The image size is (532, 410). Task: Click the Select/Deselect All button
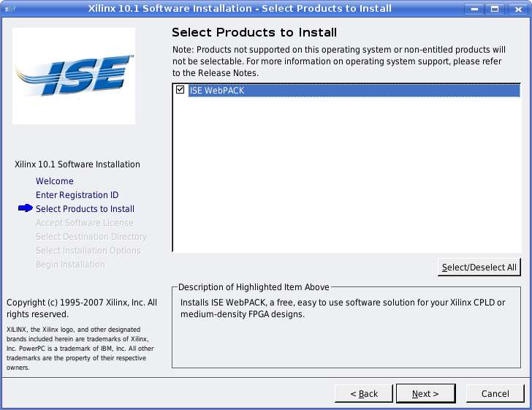(x=479, y=267)
